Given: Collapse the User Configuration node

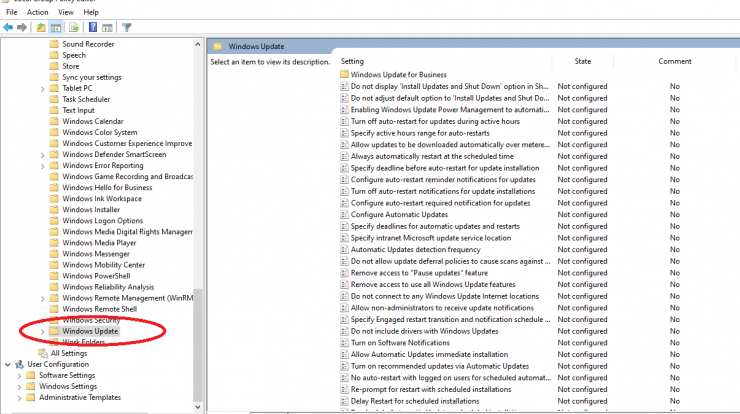Looking at the screenshot, I should tap(8, 364).
